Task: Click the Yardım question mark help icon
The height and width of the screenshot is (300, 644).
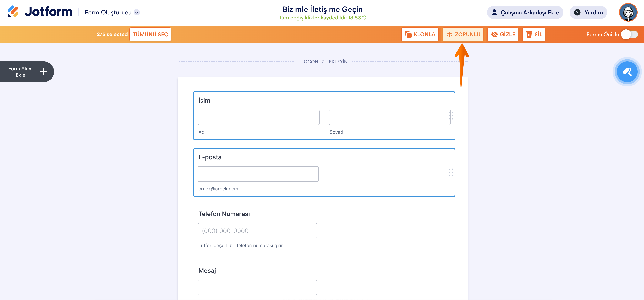Action: (577, 13)
